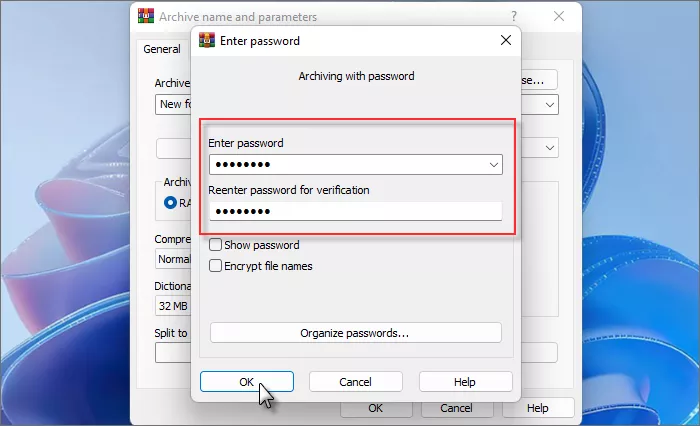Click the Enter password field
Image resolution: width=700 pixels, height=426 pixels.
pos(345,164)
